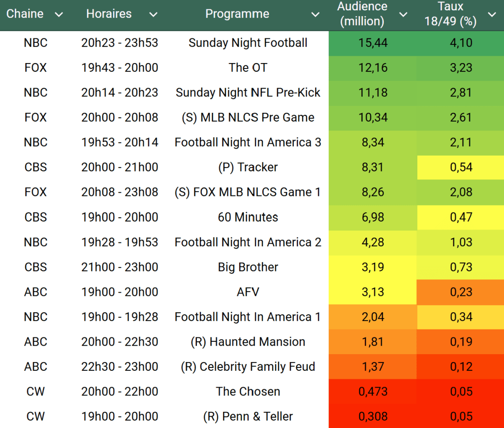Select the 60 Minutes program row
This screenshot has width=504, height=428.
248,217
